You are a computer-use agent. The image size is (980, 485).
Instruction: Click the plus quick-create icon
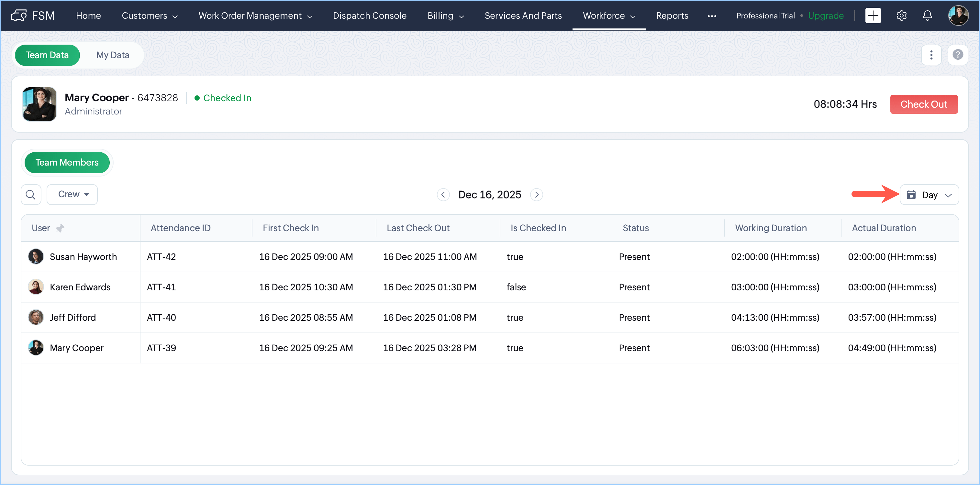873,16
